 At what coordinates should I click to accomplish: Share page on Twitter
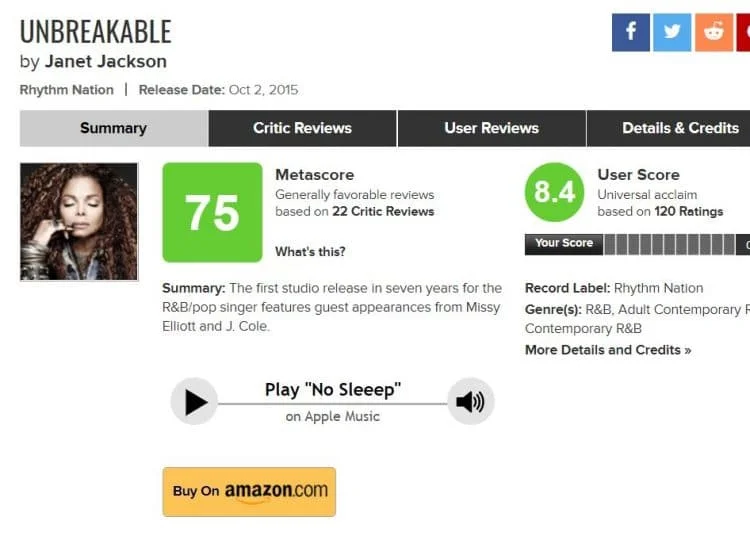[x=672, y=32]
